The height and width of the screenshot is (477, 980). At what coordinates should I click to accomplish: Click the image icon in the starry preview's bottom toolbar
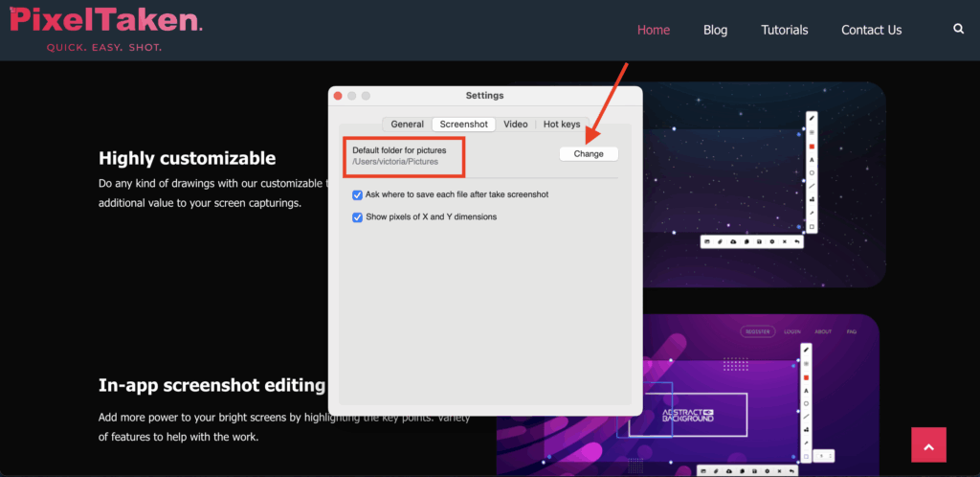pos(707,241)
